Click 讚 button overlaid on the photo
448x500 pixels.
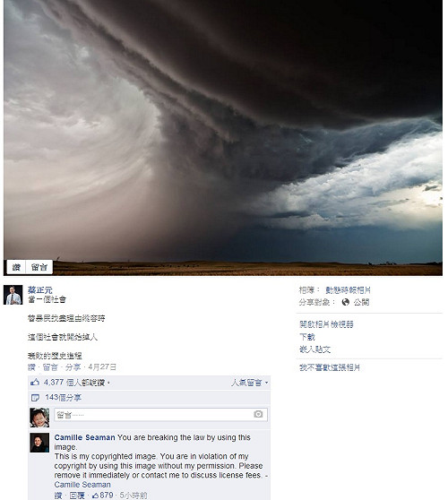pyautogui.click(x=16, y=267)
